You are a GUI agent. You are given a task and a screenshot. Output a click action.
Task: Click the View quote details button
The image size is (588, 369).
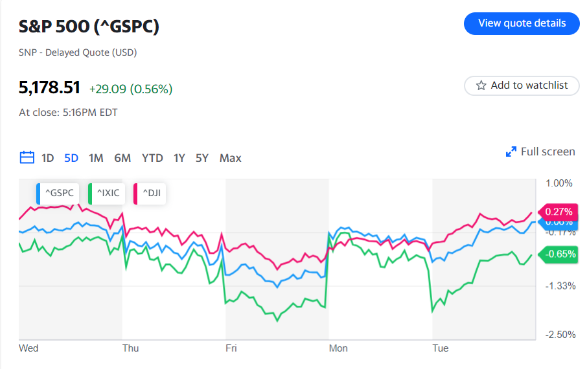[x=522, y=23]
